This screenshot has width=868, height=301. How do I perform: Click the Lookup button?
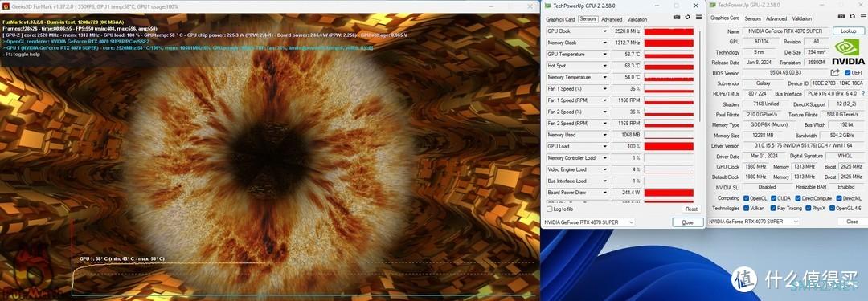pyautogui.click(x=848, y=31)
